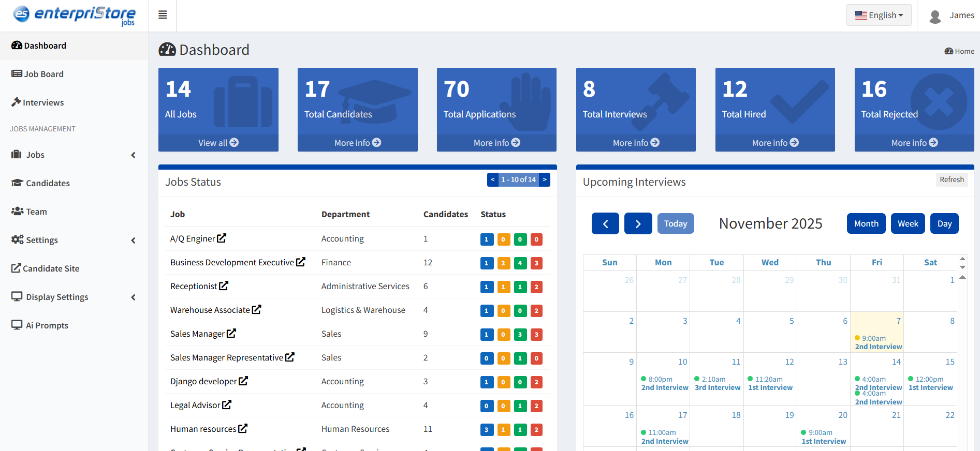Click the Interviews gavel sidebar icon

(x=16, y=102)
